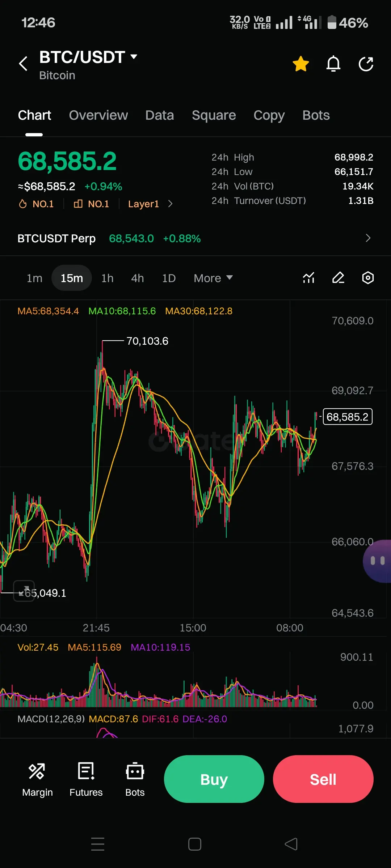This screenshot has width=391, height=868.
Task: Tap the purple floating assistant bubble
Action: click(x=377, y=561)
